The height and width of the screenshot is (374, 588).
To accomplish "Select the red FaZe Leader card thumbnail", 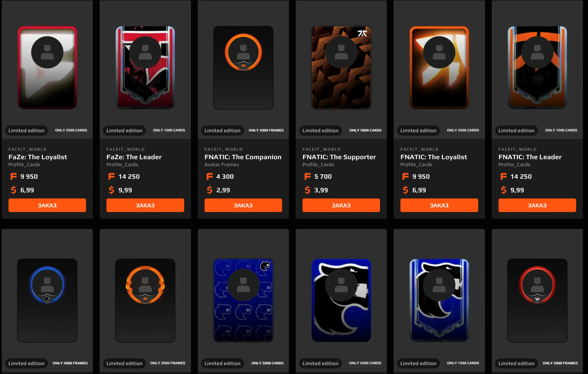I will (x=145, y=67).
